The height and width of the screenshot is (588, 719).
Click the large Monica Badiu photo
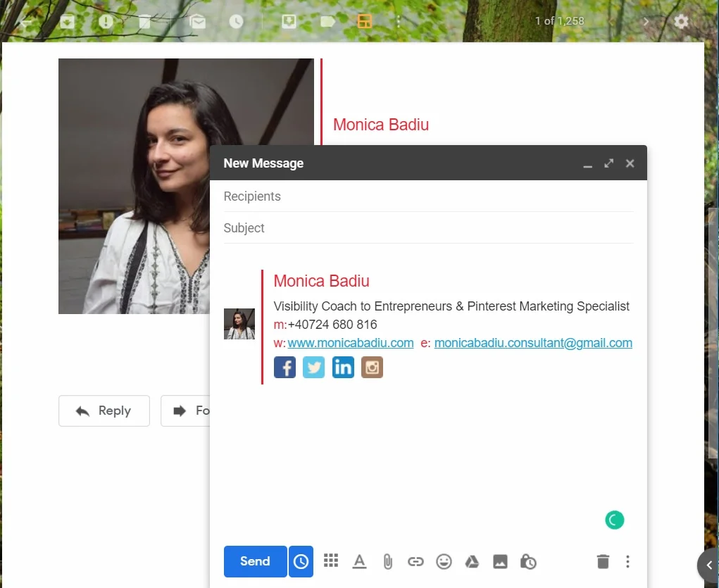click(x=134, y=186)
